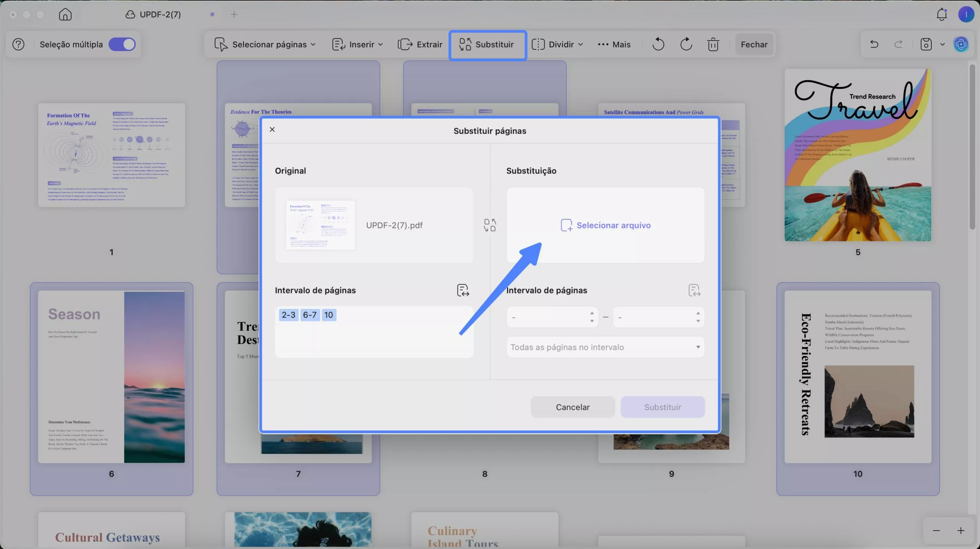Image resolution: width=980 pixels, height=549 pixels.
Task: Open the help question mark icon
Action: click(18, 44)
